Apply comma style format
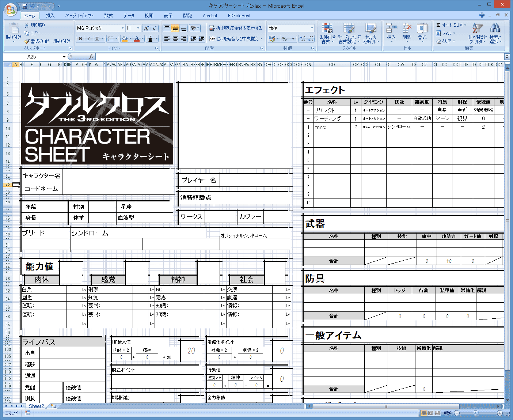 point(293,39)
